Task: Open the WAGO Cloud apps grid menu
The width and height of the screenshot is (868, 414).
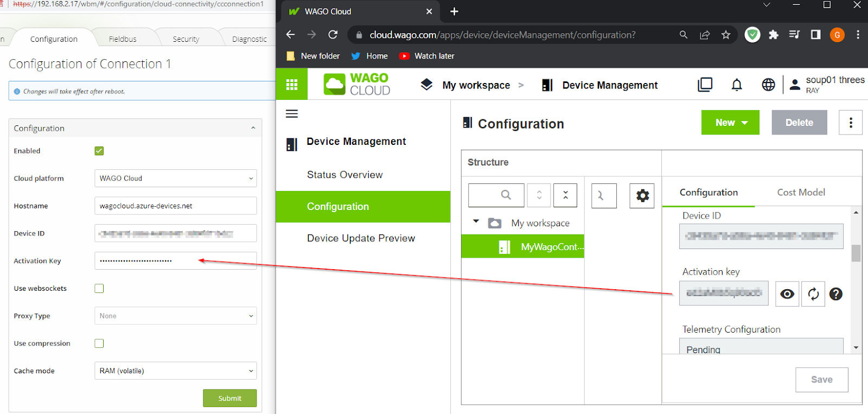Action: pos(292,84)
